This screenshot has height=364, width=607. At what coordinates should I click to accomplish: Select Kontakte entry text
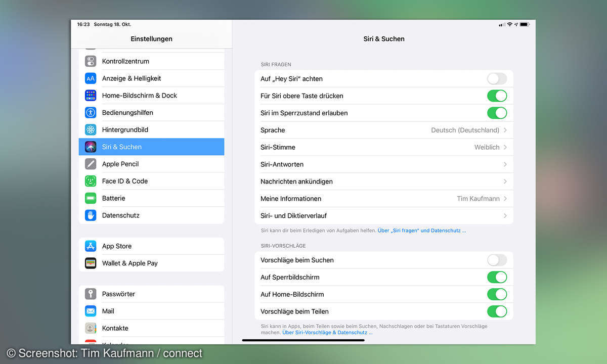tap(115, 328)
